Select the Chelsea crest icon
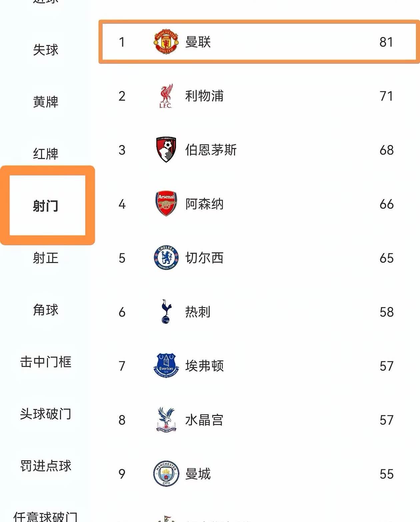This screenshot has height=522, width=420. [166, 258]
